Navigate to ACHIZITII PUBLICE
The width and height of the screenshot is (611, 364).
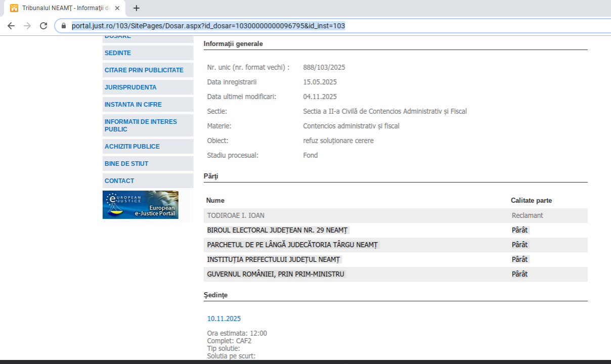click(x=132, y=147)
